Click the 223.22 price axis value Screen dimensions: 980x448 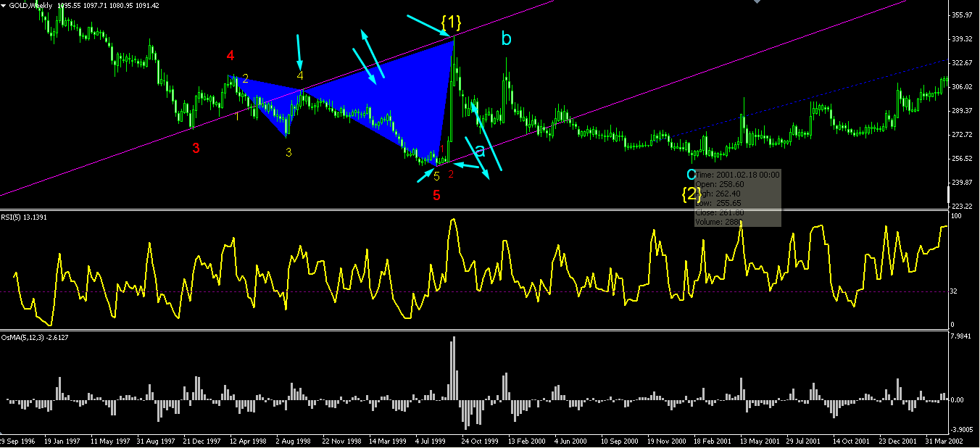coord(961,207)
